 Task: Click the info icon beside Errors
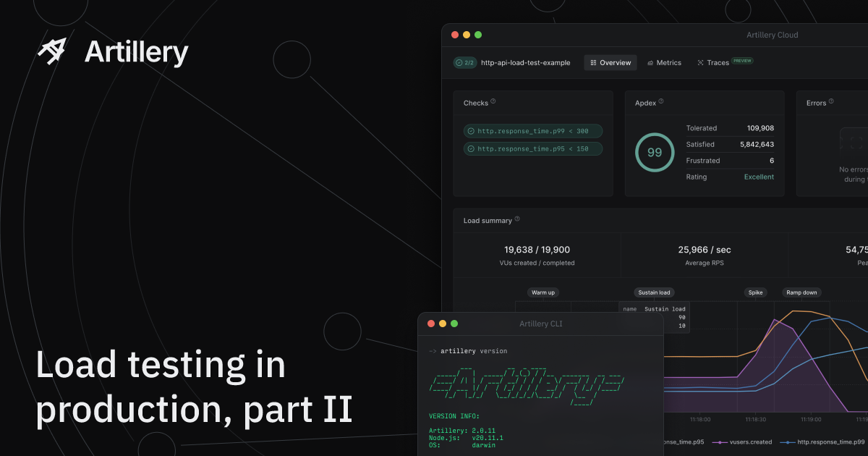tap(831, 102)
